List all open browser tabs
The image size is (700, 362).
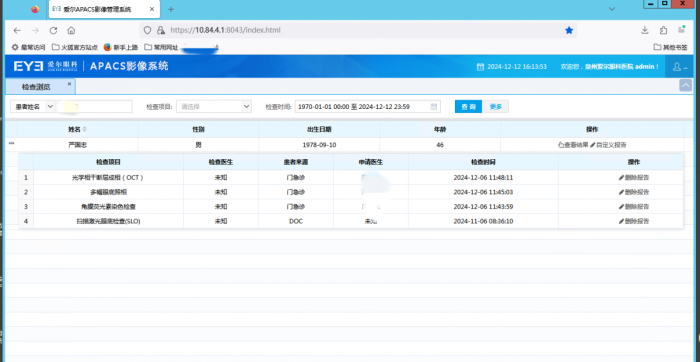612,9
